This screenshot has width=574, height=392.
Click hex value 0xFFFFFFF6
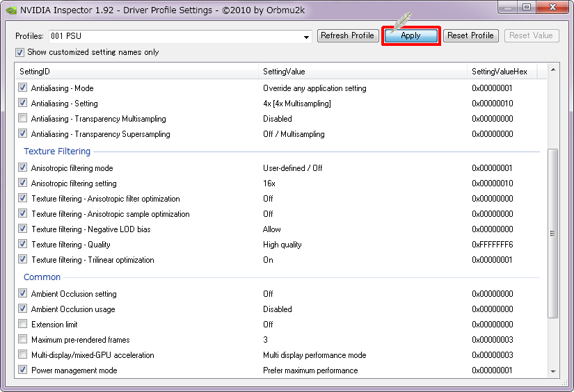click(x=493, y=245)
